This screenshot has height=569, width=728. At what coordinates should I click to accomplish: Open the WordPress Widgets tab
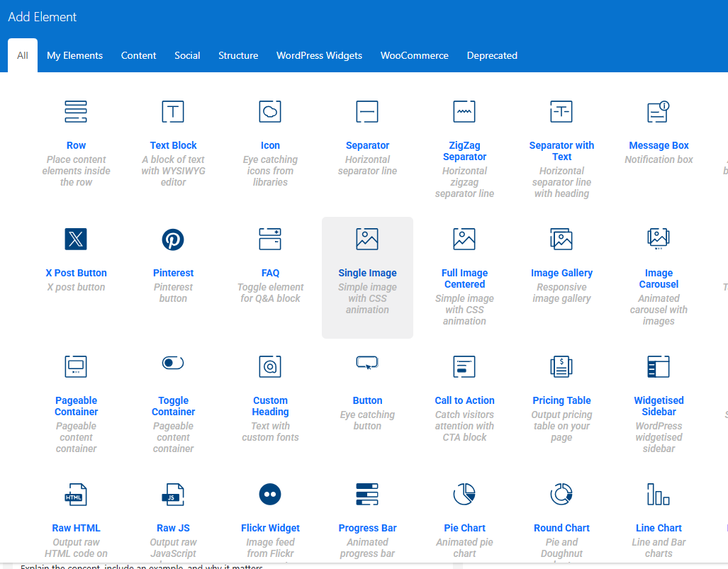pos(319,55)
